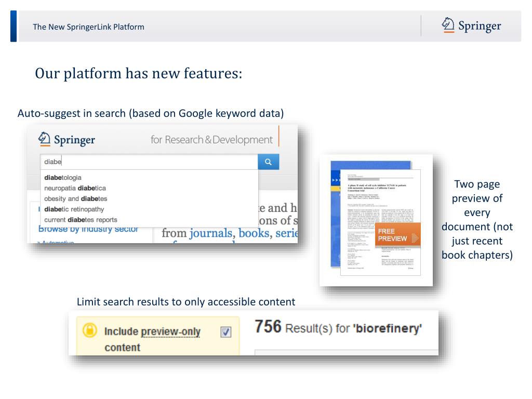This screenshot has width=532, height=399.
Task: Click the '756 Result(s) for biorefinery' heading
Action: (x=338, y=327)
